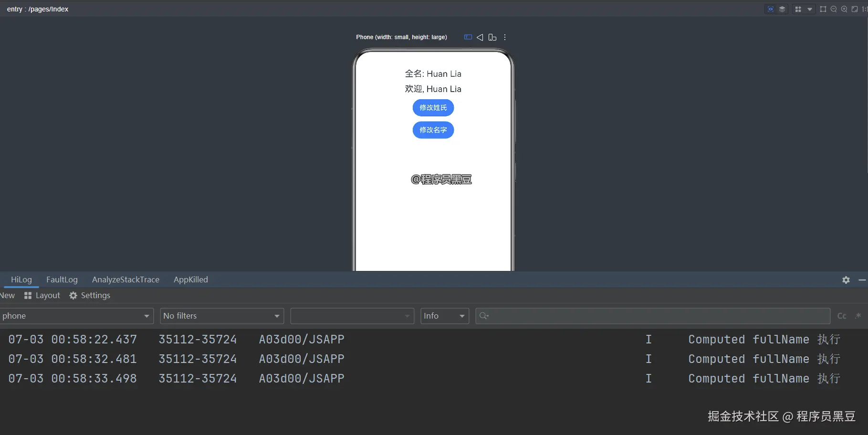Switch to the HiLog tab
Screen dimensions: 868x435
click(x=21, y=280)
